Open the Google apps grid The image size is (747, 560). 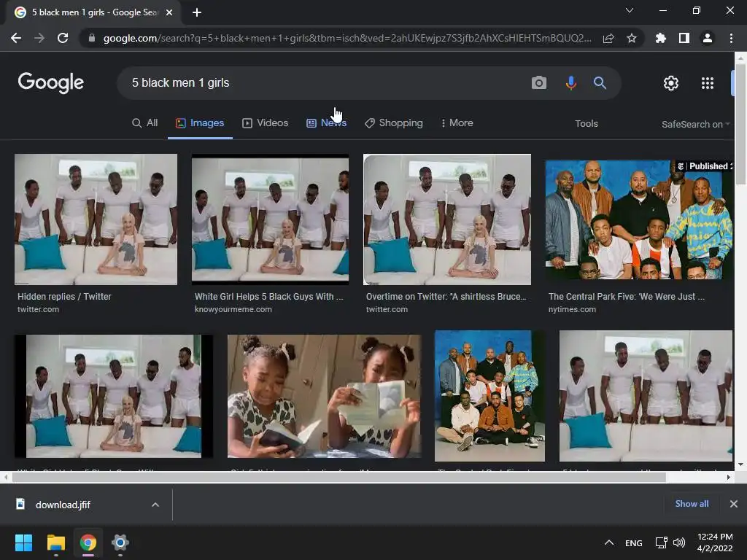click(708, 83)
